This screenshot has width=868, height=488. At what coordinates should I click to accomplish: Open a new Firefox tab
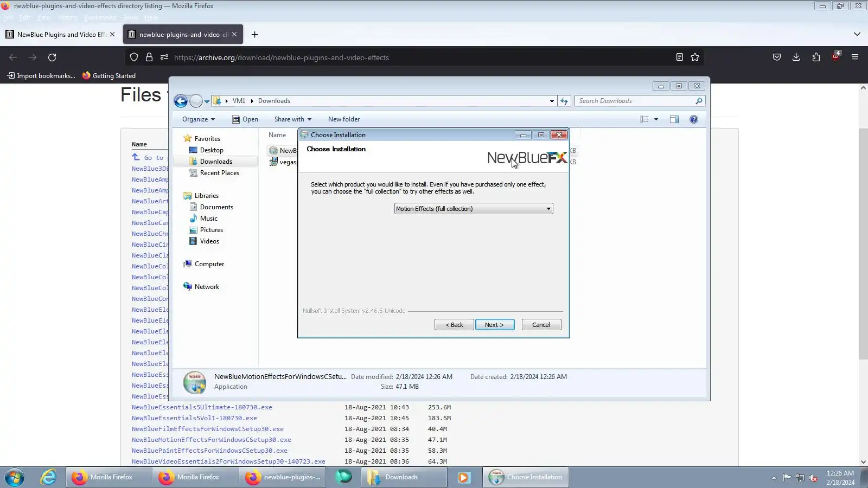[x=254, y=35]
